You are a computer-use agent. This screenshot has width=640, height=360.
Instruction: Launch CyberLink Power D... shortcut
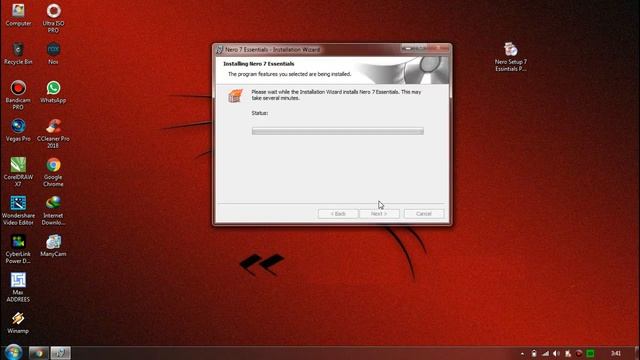click(18, 249)
